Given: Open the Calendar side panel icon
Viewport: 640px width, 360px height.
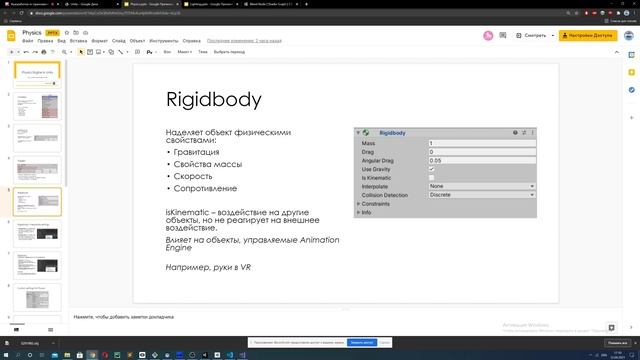Looking at the screenshot, I should (x=631, y=55).
